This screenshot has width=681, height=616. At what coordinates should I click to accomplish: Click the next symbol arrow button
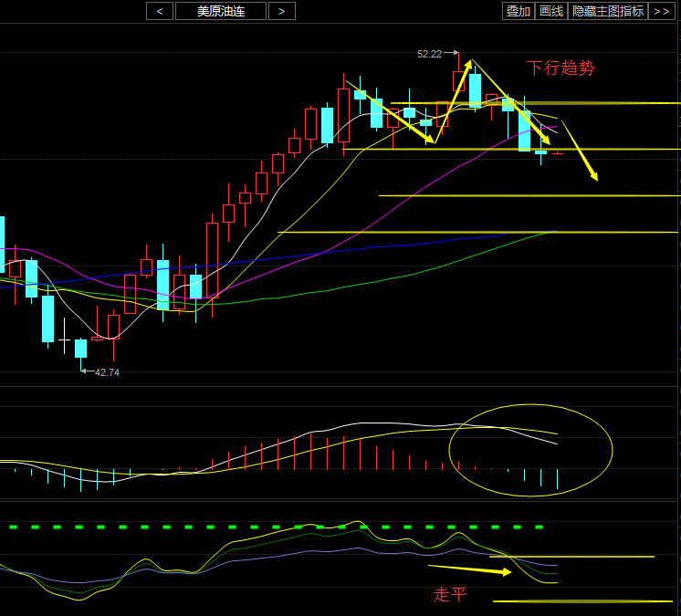(x=282, y=11)
